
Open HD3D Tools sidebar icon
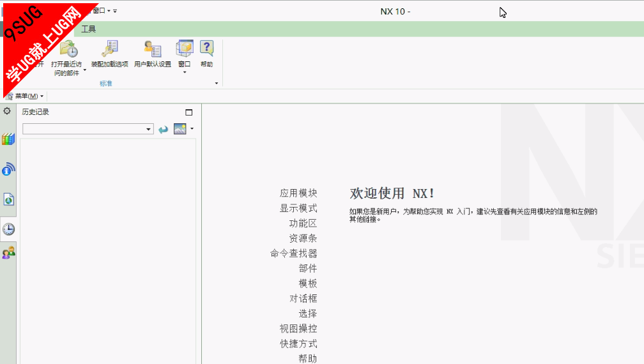[x=8, y=169]
